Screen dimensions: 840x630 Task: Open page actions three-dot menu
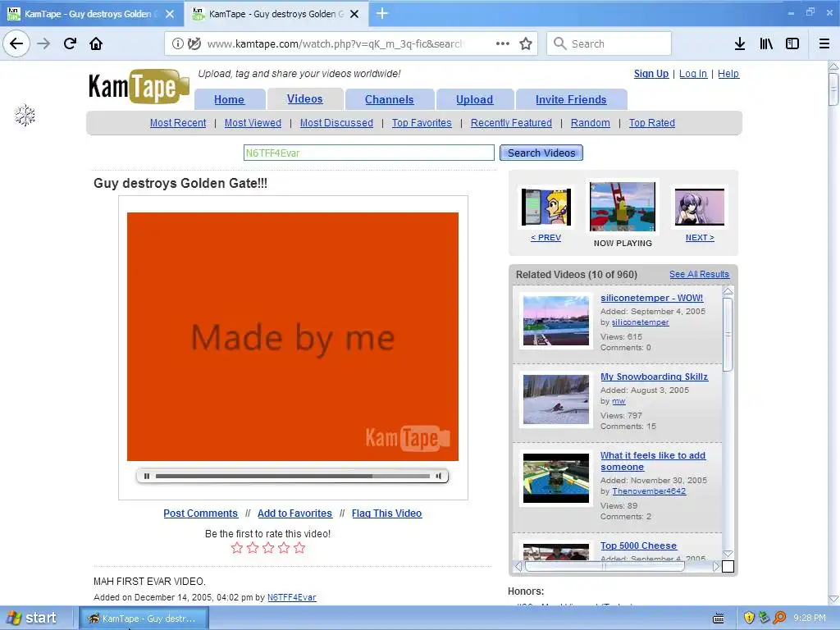pyautogui.click(x=503, y=43)
